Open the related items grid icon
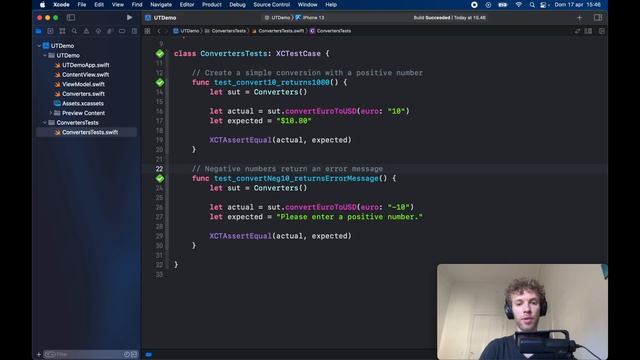 tap(147, 31)
